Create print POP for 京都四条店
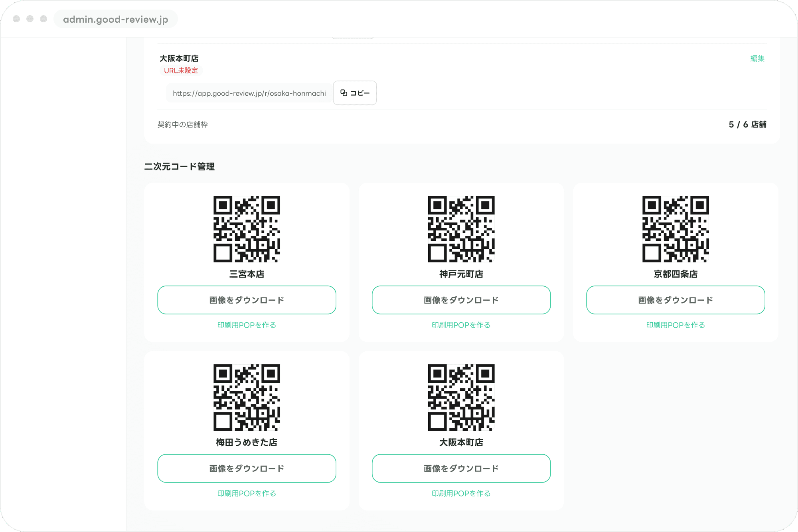The image size is (798, 532). (676, 325)
